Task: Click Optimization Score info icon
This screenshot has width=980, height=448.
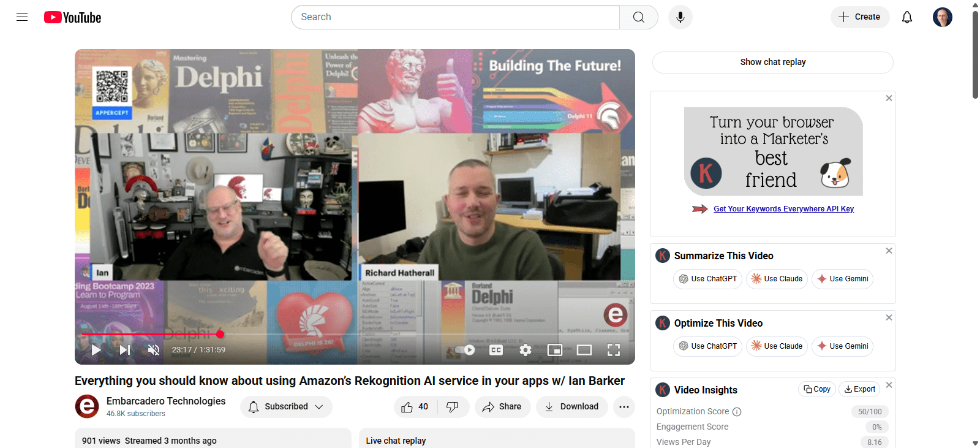Action: 737,412
